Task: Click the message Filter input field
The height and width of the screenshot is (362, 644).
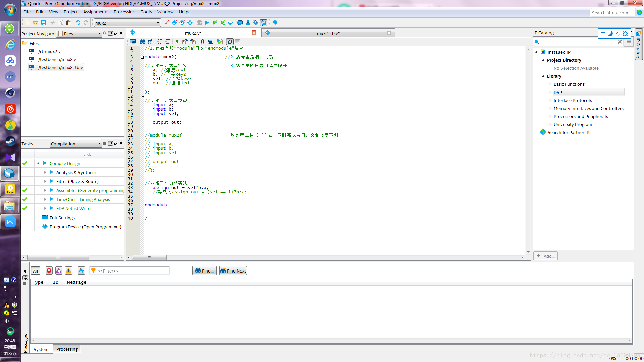Action: (130, 271)
